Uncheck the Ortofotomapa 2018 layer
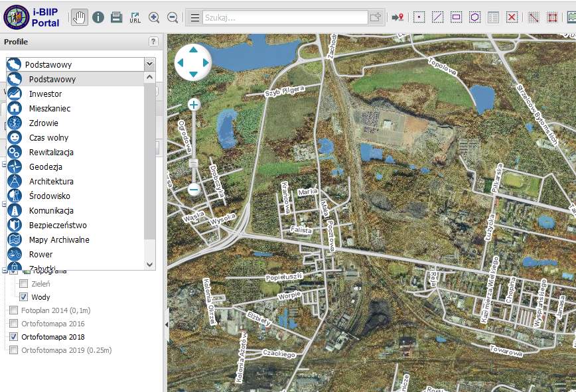 13,337
